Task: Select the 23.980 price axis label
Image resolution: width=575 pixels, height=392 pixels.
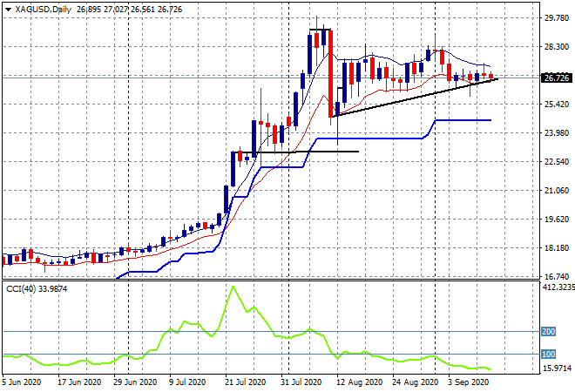Action: 557,133
